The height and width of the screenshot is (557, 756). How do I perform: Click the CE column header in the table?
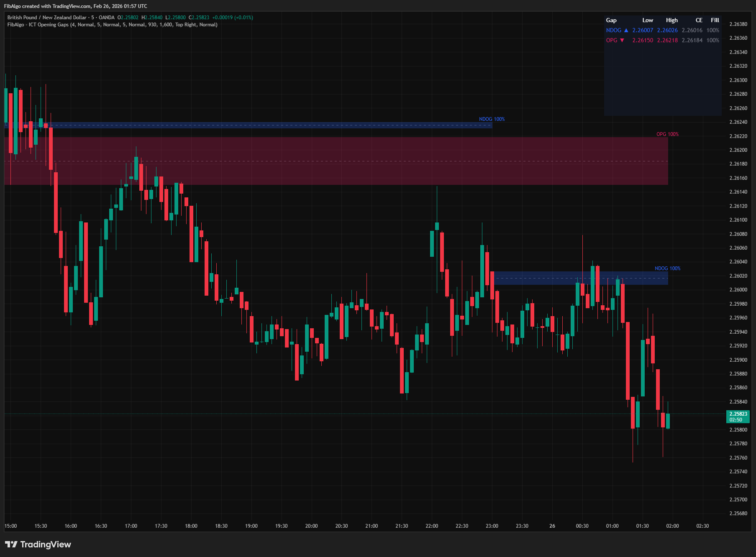698,20
